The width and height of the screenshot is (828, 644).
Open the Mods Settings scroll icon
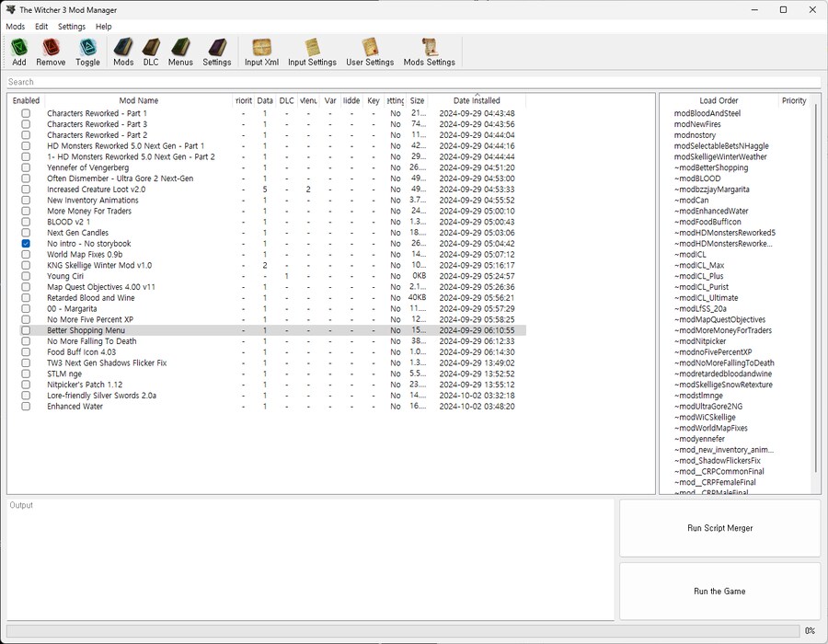point(429,52)
